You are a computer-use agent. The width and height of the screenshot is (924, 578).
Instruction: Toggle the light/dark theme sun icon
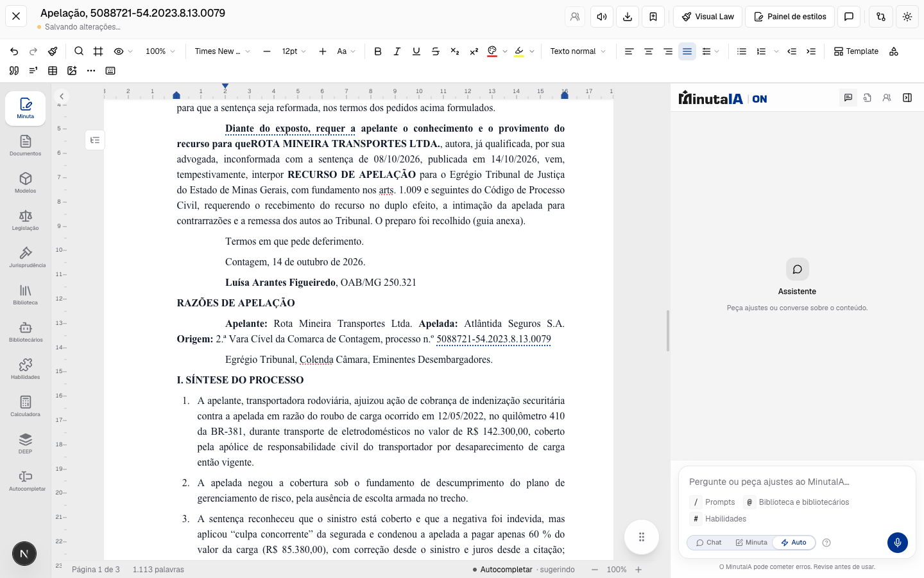tap(907, 17)
